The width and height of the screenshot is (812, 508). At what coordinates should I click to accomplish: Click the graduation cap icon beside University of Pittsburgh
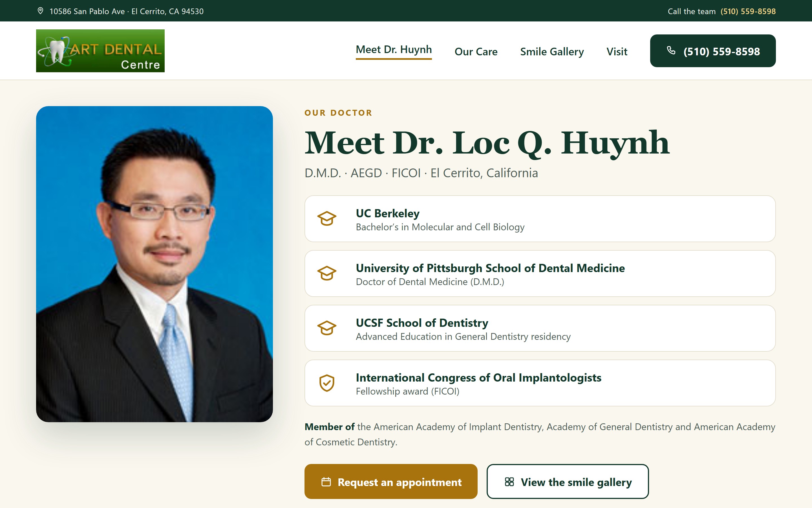[x=326, y=273]
